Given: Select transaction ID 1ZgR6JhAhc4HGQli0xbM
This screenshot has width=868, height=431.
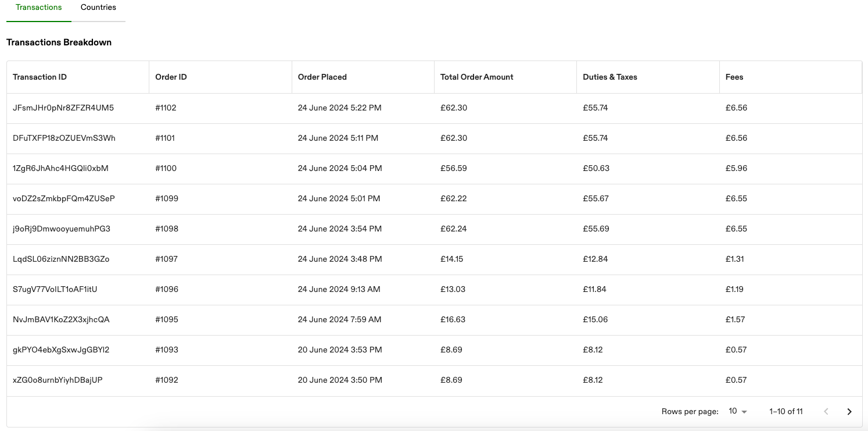Looking at the screenshot, I should (60, 168).
